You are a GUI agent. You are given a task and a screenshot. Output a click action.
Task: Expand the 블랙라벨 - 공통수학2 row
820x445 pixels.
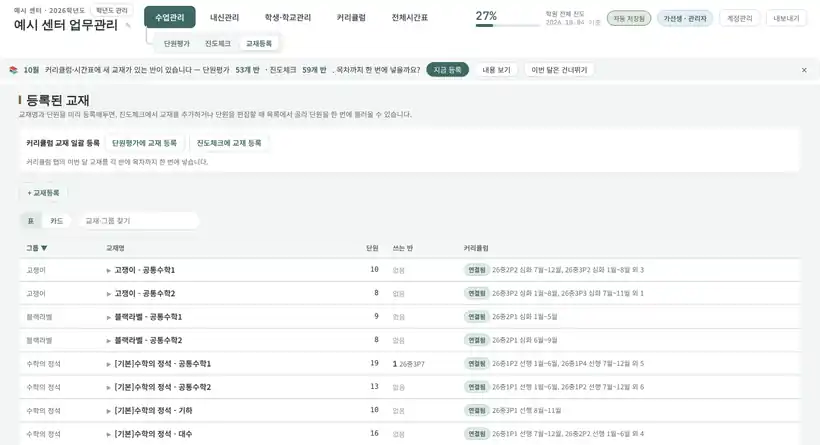click(x=108, y=341)
